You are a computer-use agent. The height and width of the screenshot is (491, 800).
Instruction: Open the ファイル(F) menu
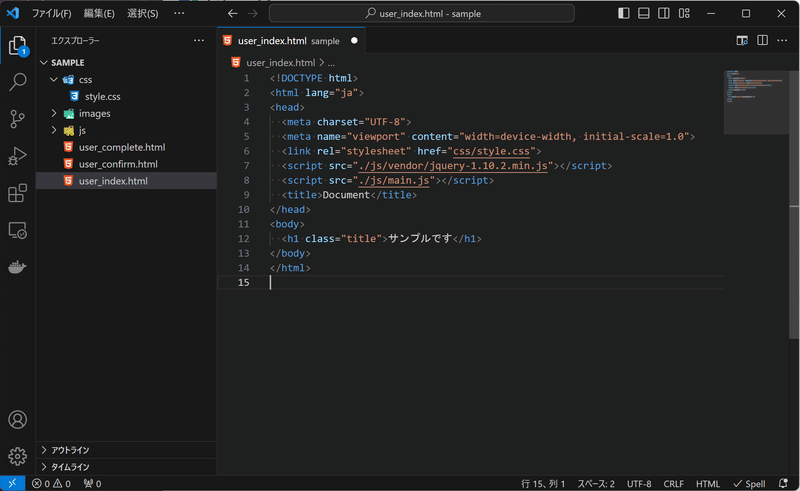click(x=52, y=13)
